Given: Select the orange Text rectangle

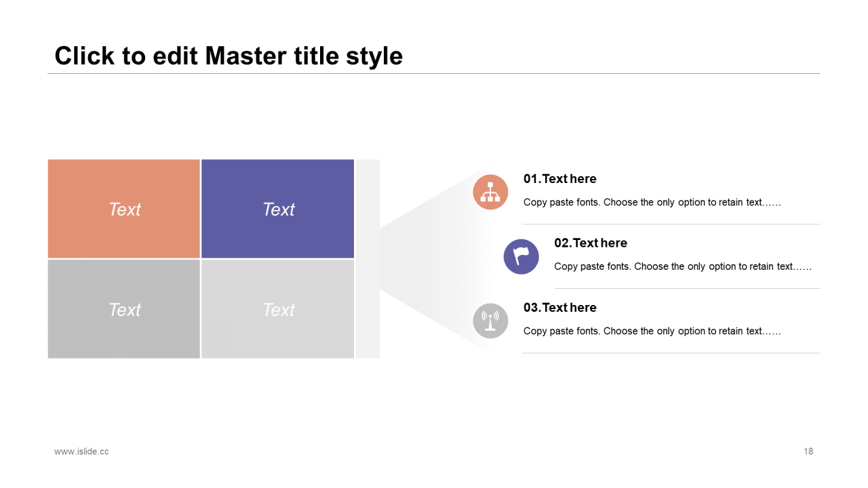Looking at the screenshot, I should (x=124, y=209).
